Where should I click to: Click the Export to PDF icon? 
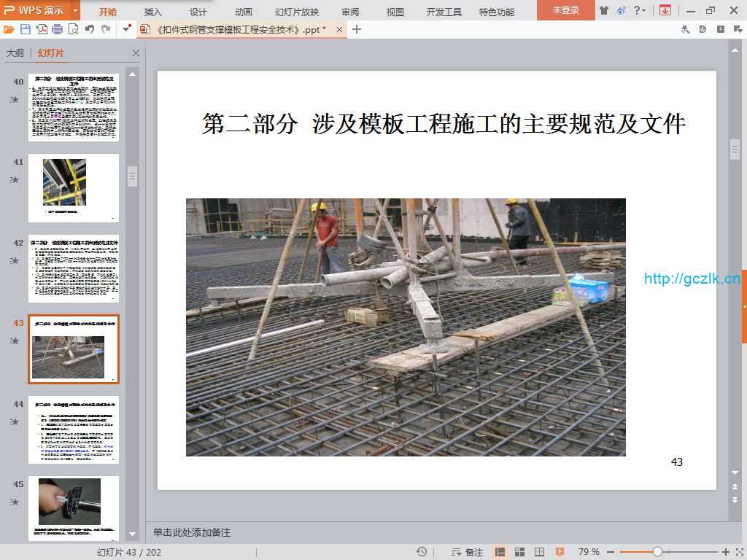coord(42,29)
